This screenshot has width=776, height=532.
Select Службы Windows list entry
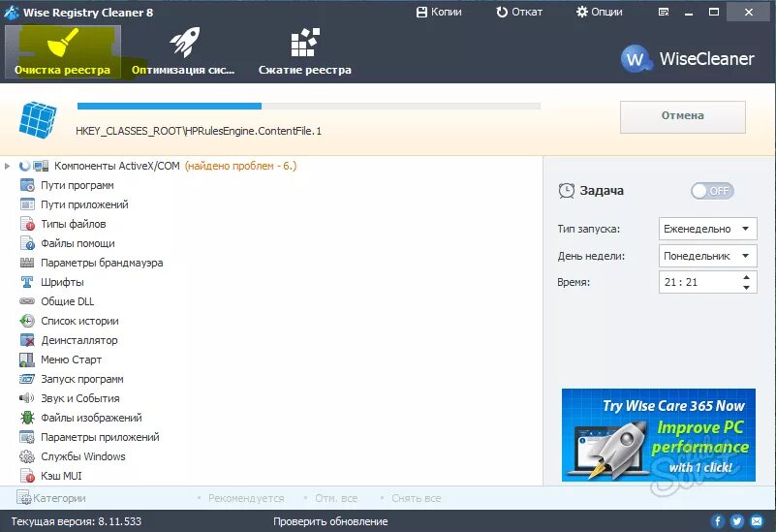[83, 456]
